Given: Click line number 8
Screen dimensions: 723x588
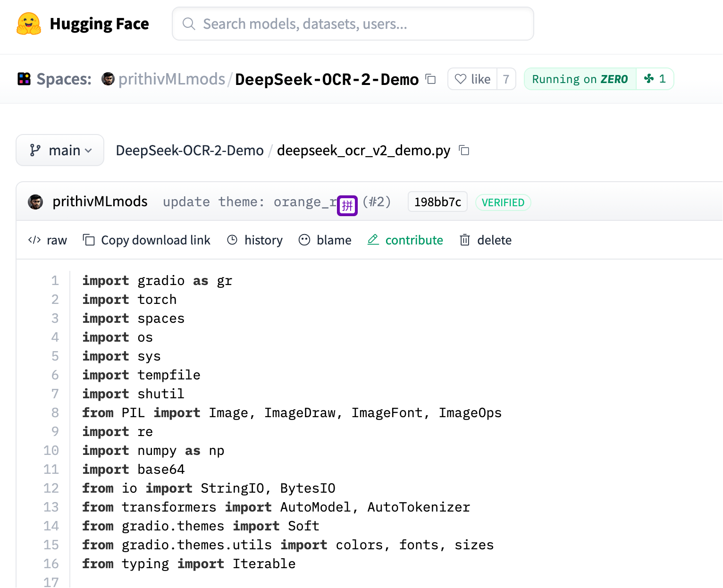Looking at the screenshot, I should pyautogui.click(x=55, y=413).
